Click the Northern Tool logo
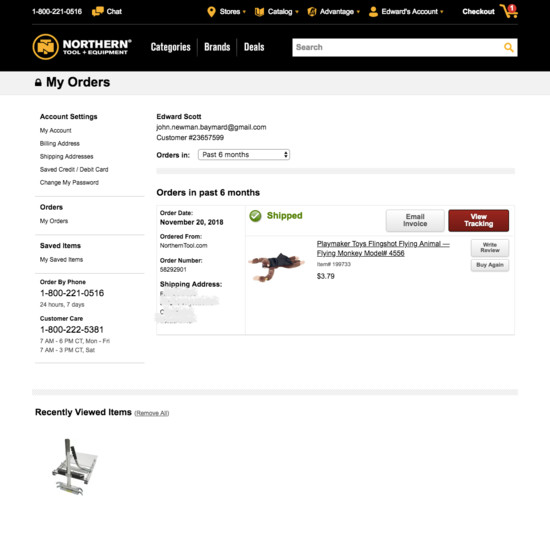The width and height of the screenshot is (550, 550). click(x=82, y=47)
